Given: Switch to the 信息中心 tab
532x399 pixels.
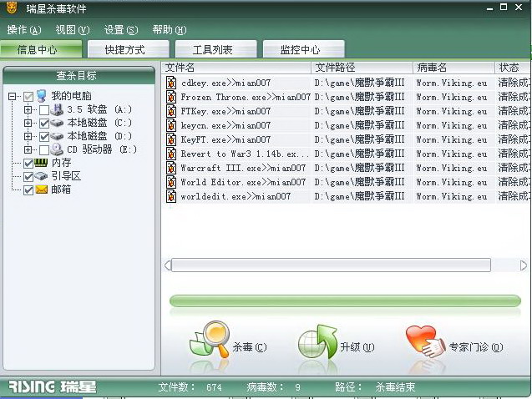Looking at the screenshot, I should pyautogui.click(x=41, y=49).
